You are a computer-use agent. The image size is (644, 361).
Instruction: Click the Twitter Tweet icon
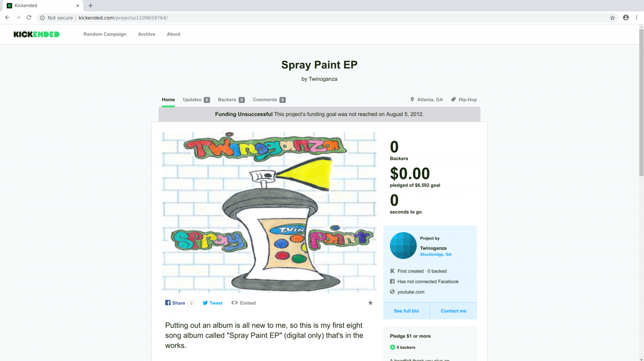pos(205,303)
